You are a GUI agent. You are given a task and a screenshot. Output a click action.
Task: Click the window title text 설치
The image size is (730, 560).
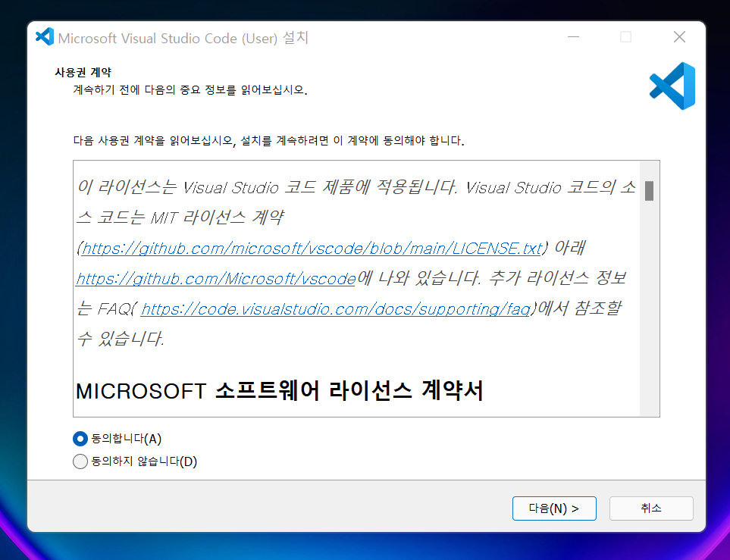pos(295,38)
